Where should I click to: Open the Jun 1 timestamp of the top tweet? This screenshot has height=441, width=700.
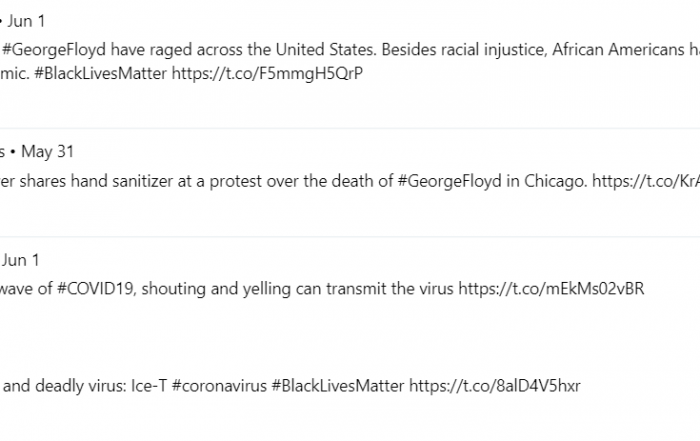[x=26, y=21]
